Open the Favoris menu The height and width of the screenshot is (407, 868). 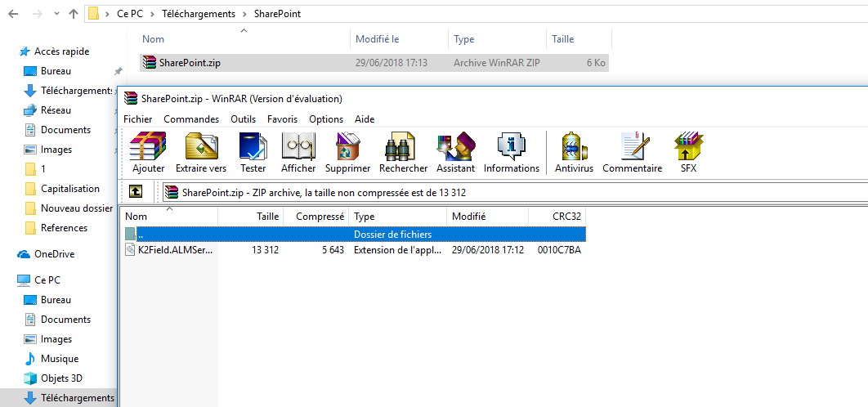tap(282, 119)
